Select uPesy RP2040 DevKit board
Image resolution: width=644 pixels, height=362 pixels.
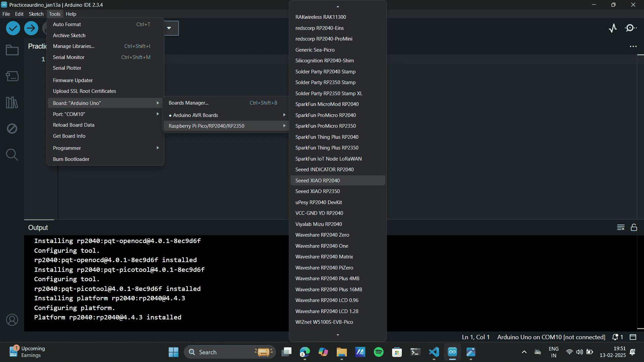click(x=338, y=202)
